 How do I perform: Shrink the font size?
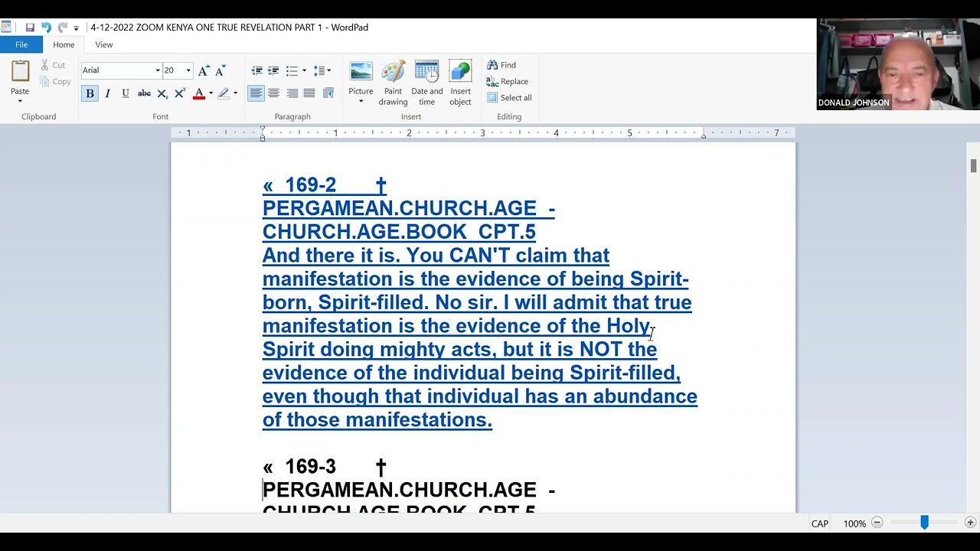pos(220,70)
